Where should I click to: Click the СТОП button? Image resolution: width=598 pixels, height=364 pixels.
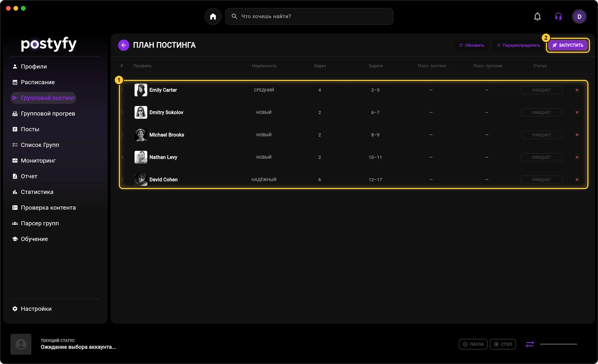(x=503, y=344)
